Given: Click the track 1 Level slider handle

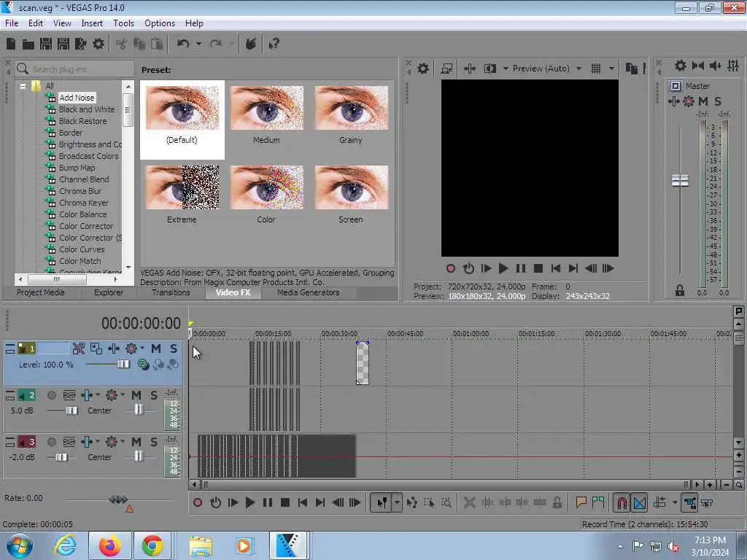Looking at the screenshot, I should pos(123,365).
